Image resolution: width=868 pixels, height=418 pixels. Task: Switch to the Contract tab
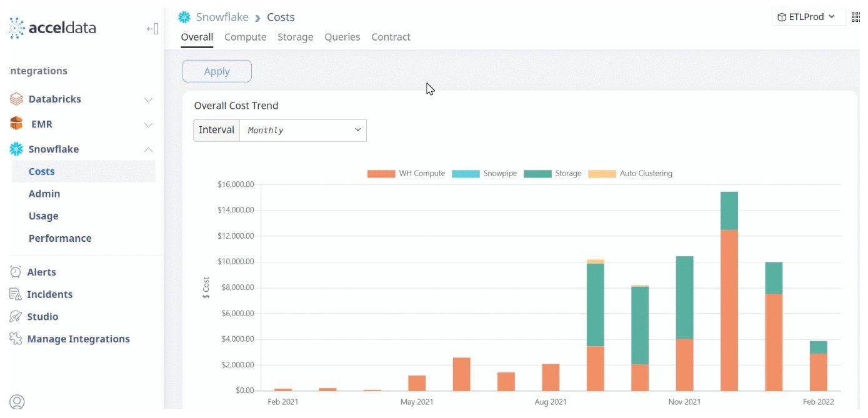click(x=391, y=37)
